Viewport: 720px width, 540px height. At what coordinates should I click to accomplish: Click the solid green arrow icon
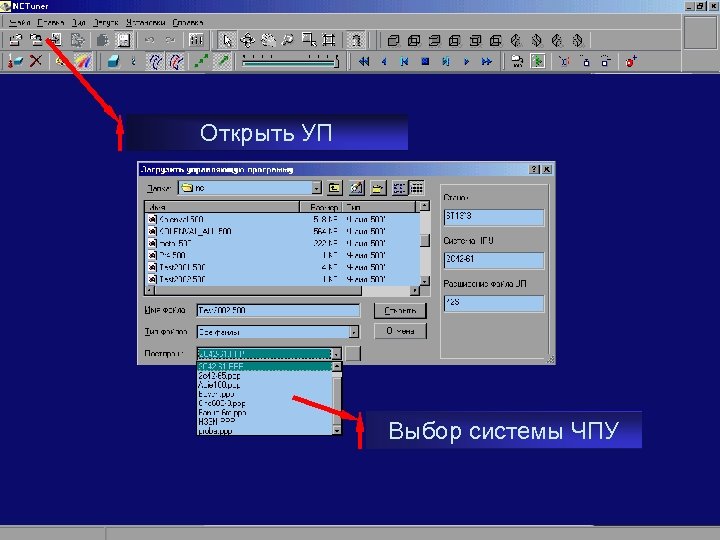pos(224,61)
